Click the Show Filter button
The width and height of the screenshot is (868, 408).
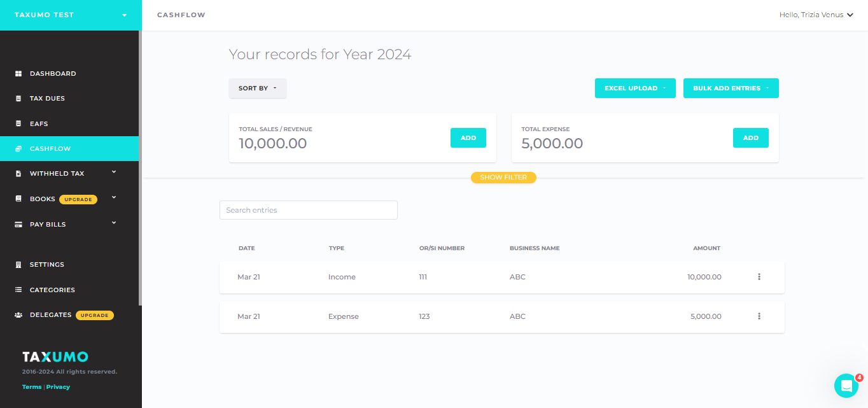[503, 177]
